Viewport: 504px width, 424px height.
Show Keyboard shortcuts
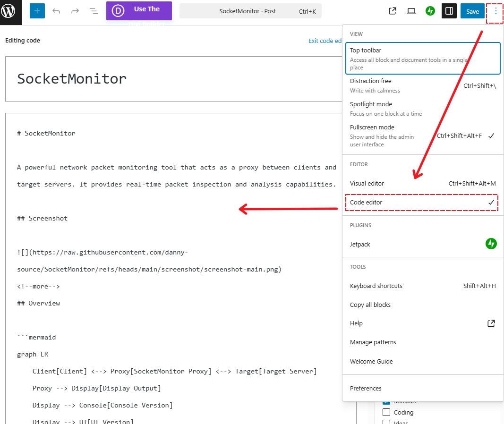pos(423,286)
